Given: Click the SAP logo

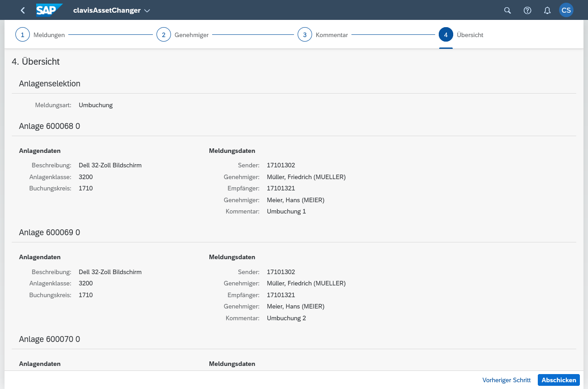Looking at the screenshot, I should (49, 10).
